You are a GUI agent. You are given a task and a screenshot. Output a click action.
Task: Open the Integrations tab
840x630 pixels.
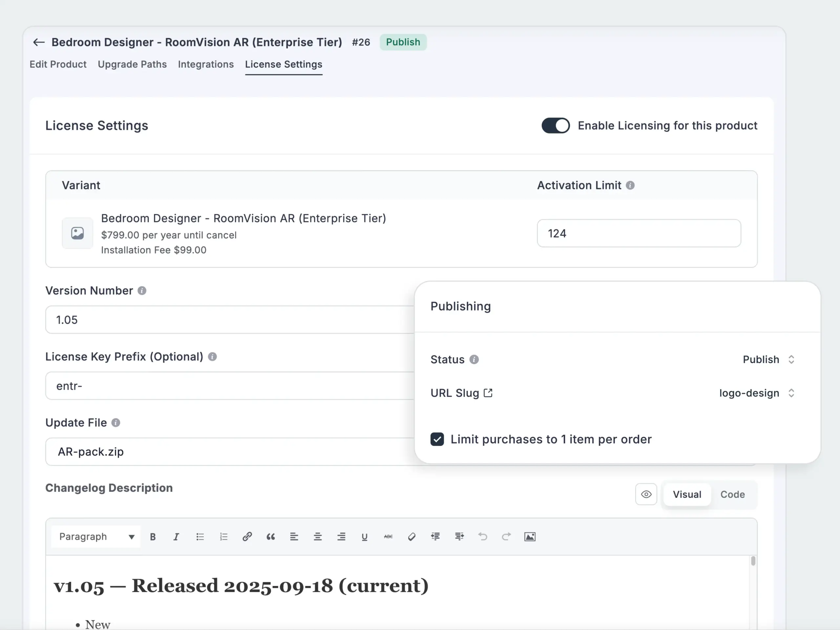tap(206, 64)
